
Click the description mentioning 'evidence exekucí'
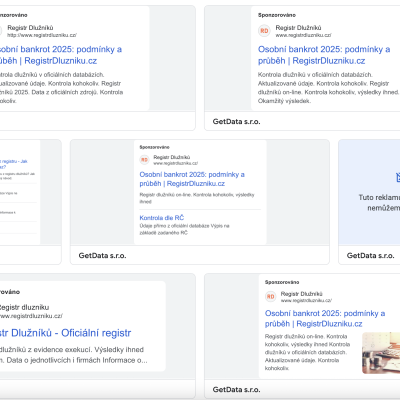73,355
